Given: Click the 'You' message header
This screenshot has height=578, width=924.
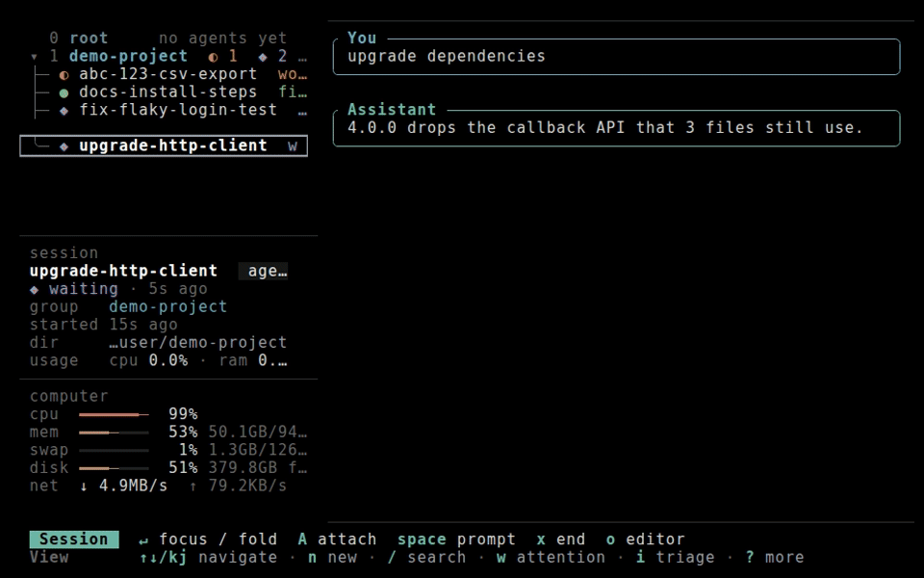Looking at the screenshot, I should point(362,39).
